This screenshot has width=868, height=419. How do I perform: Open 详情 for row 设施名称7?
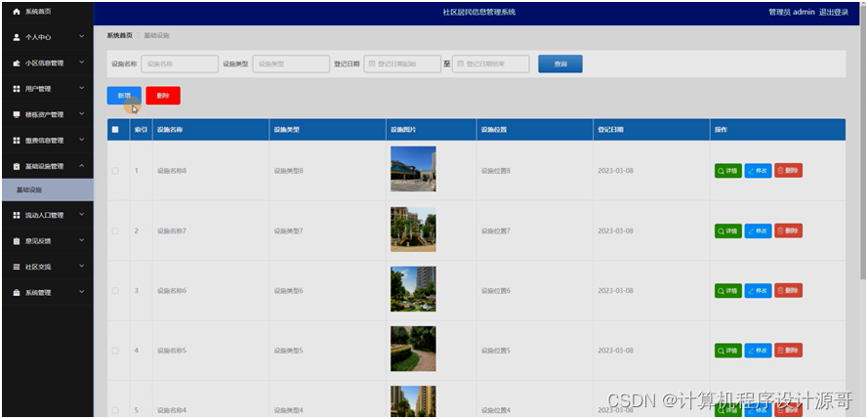(x=728, y=230)
